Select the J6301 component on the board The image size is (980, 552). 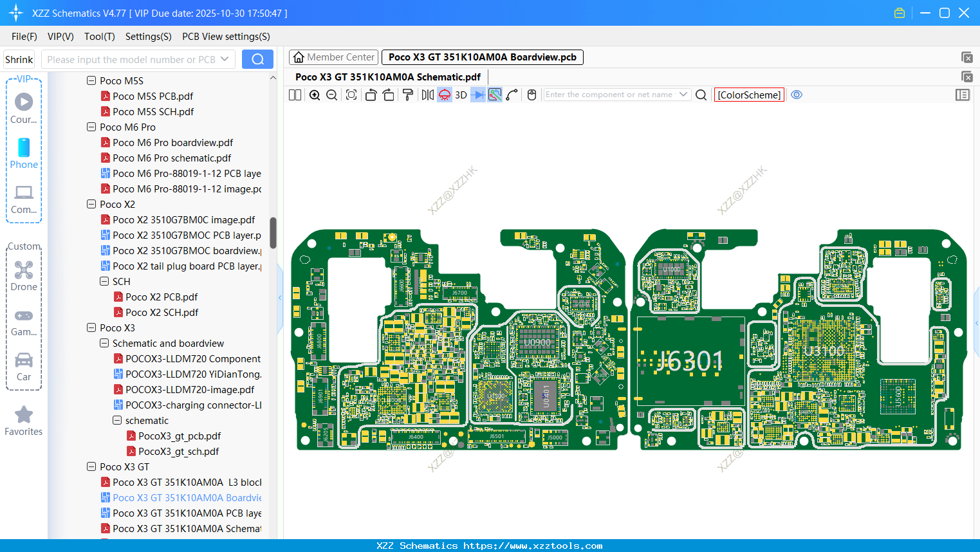click(690, 362)
